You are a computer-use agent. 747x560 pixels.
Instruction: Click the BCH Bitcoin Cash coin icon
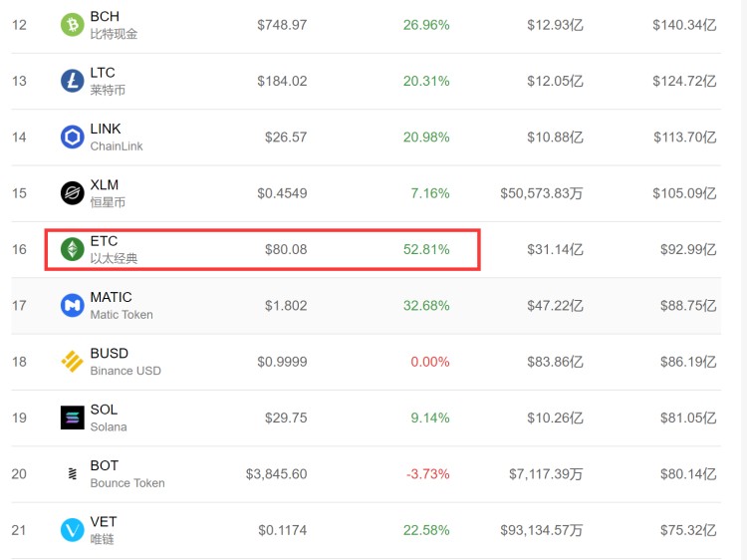[73, 25]
